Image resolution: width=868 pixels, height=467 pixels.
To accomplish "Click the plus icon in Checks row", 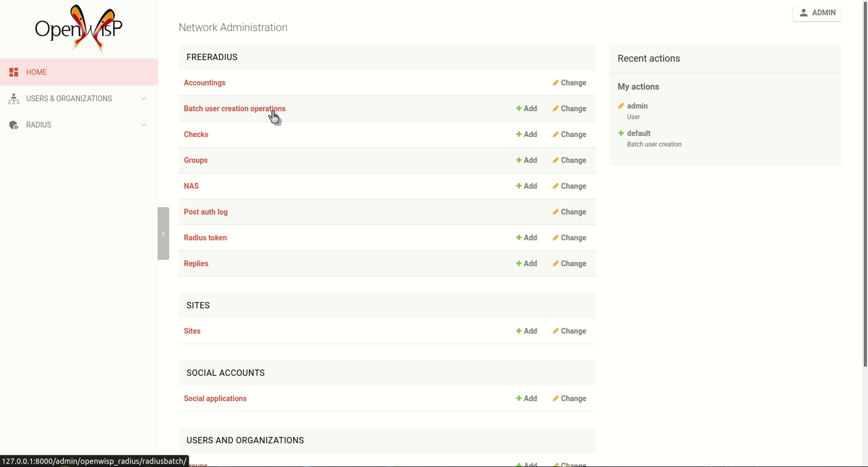I will (519, 134).
